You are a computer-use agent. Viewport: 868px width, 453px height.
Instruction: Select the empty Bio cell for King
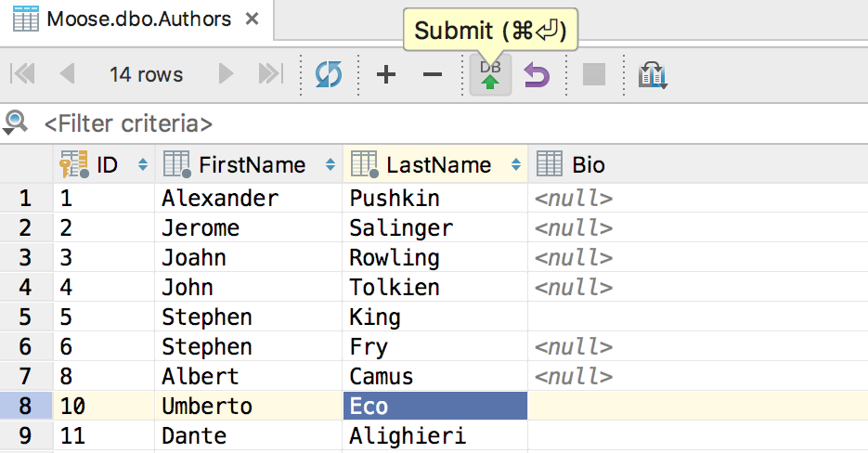point(698,317)
